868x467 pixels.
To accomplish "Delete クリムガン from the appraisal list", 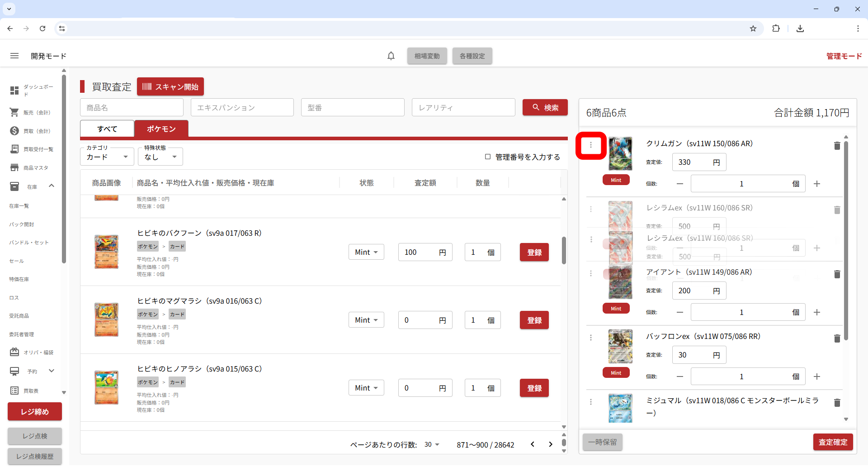I will click(837, 146).
